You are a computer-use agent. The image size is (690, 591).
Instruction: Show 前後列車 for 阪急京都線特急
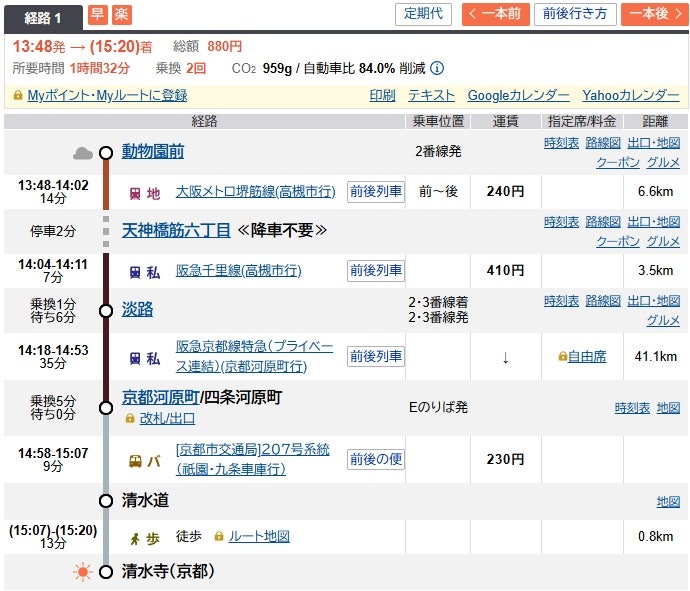(376, 356)
